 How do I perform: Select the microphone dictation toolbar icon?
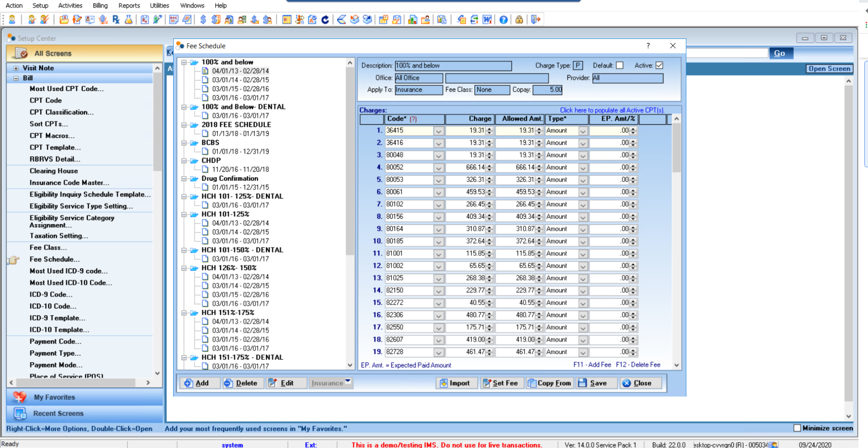[103, 19]
